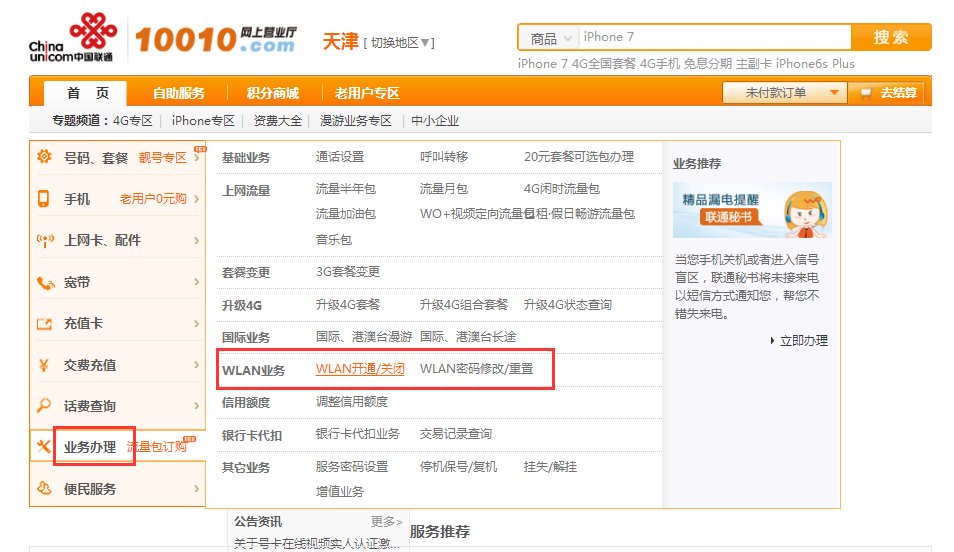Go to the iPhone专区 channel
The width and height of the screenshot is (954, 552).
click(x=203, y=121)
